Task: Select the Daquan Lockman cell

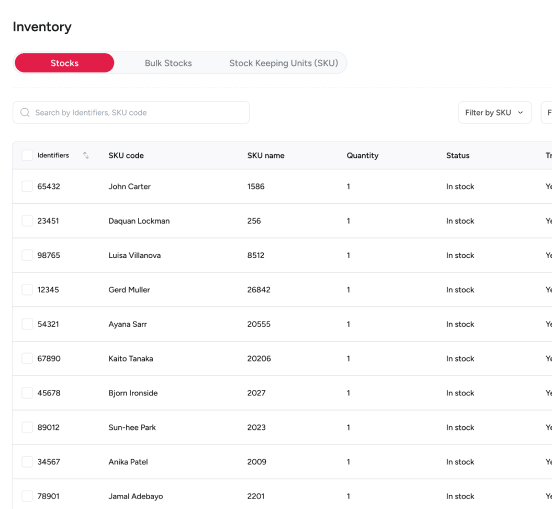Action: coord(139,221)
